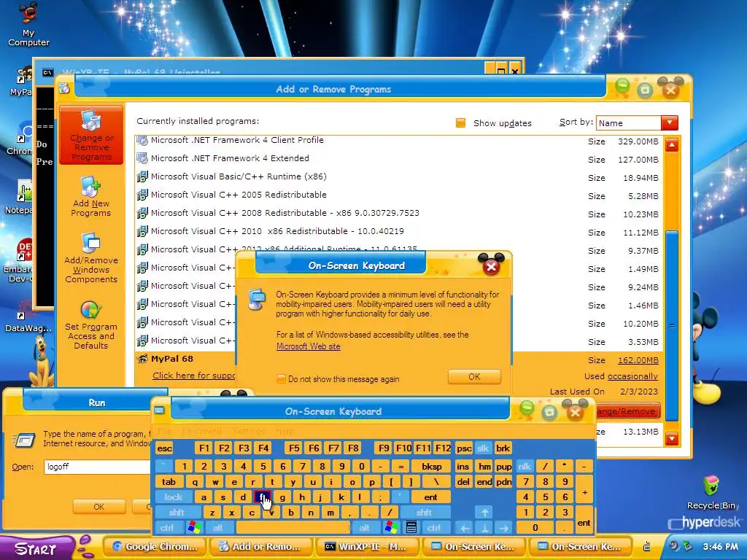
Task: Select Change or Remove Programs sidebar icon
Action: point(91,135)
